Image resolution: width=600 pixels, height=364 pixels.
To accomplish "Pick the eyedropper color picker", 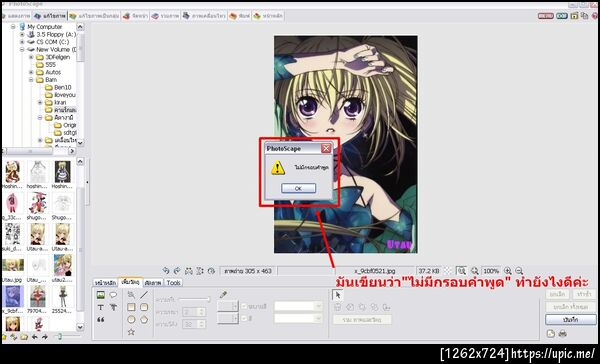I will [223, 294].
